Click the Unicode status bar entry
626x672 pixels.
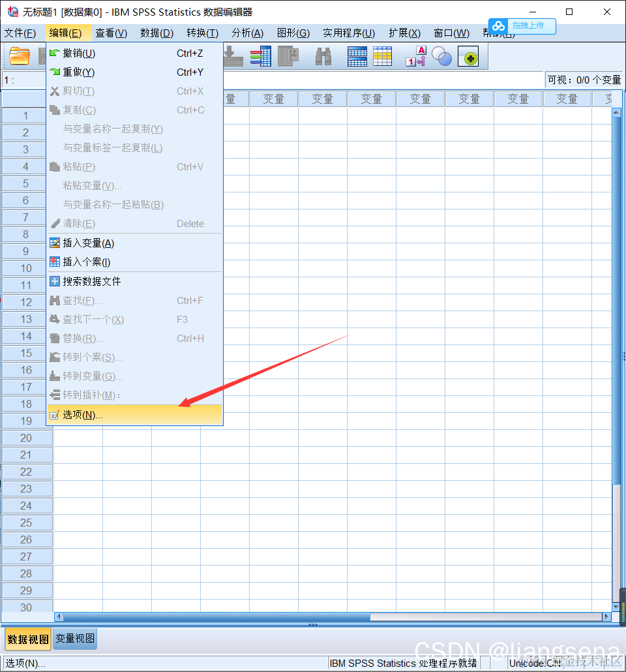tap(535, 663)
